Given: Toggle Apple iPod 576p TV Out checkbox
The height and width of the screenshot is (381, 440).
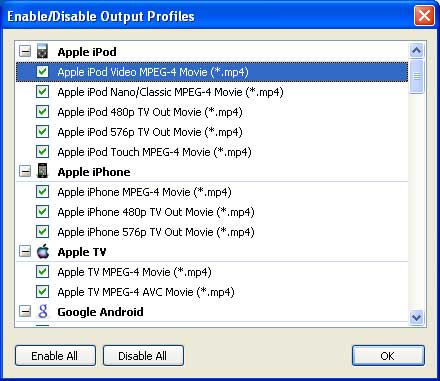Looking at the screenshot, I should click(42, 132).
